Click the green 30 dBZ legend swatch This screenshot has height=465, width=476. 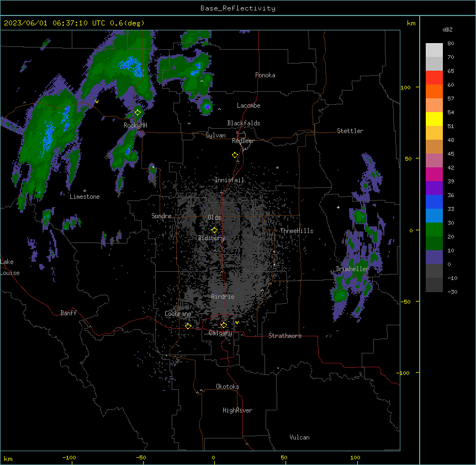[434, 230]
